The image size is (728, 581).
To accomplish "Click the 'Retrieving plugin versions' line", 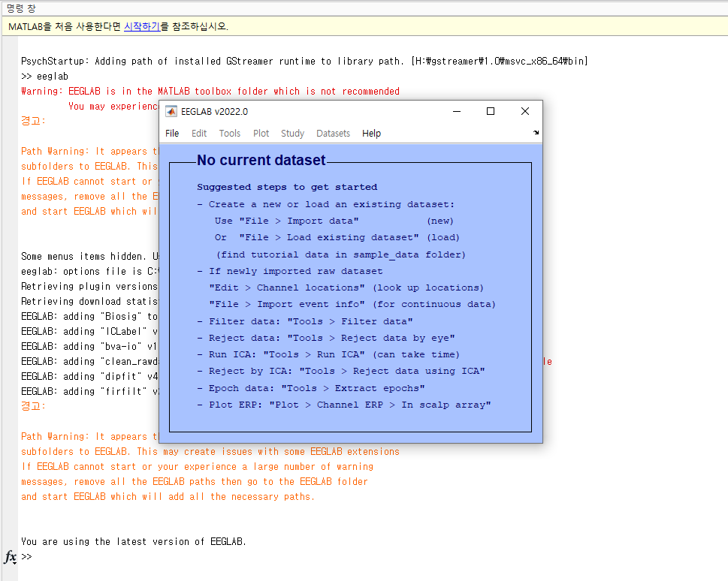I will tap(89, 286).
